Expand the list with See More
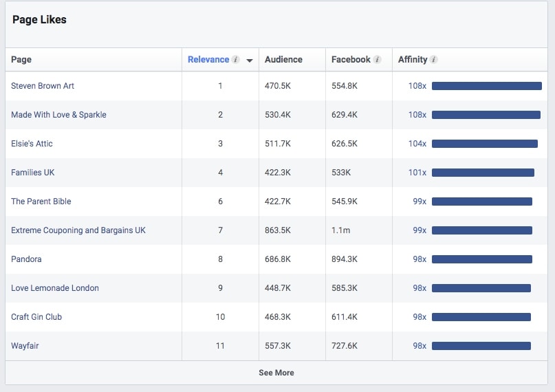The height and width of the screenshot is (392, 555). 276,373
